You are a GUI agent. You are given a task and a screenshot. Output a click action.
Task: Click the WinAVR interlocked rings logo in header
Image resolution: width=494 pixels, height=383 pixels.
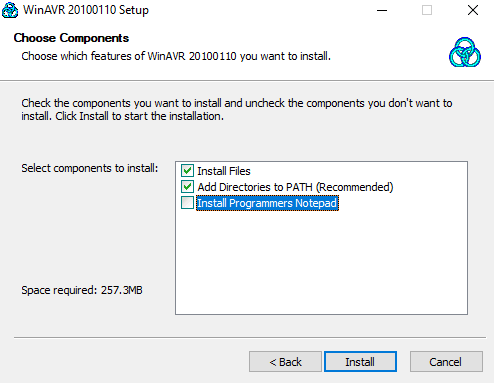(x=465, y=52)
